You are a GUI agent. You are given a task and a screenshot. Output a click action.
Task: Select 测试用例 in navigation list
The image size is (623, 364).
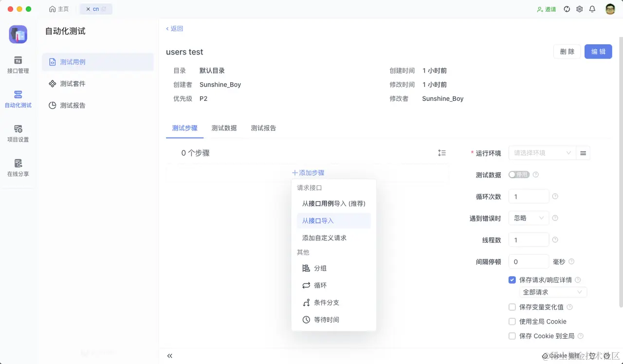(98, 62)
